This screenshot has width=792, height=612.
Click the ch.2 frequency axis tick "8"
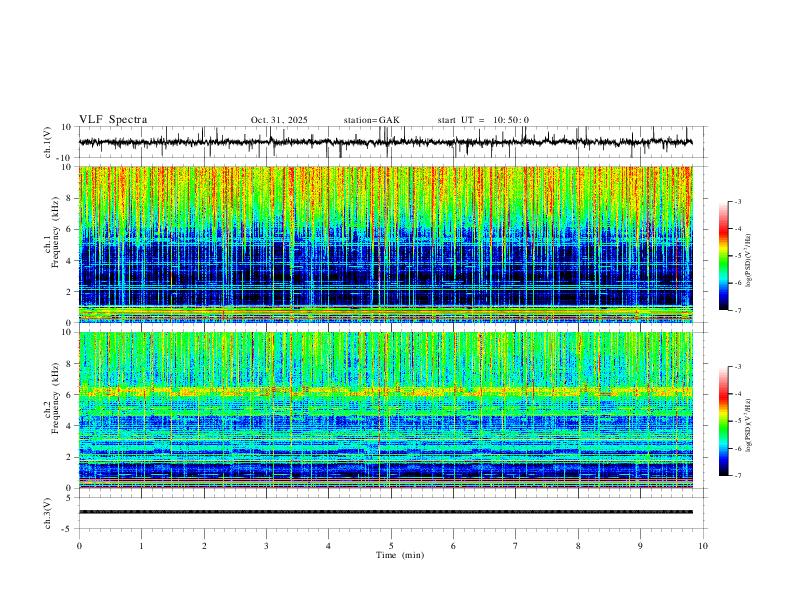71,364
